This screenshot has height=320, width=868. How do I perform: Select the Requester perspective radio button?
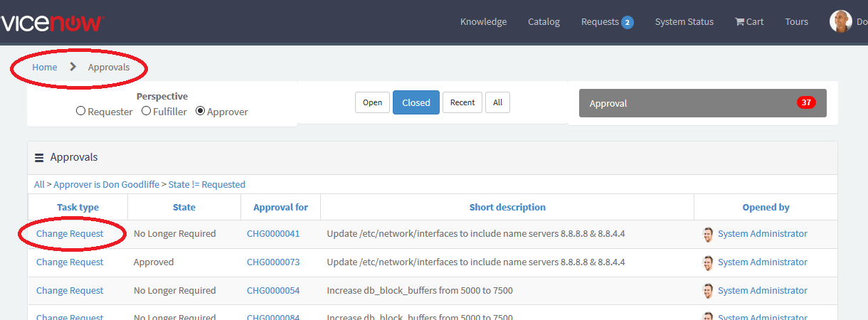click(x=80, y=111)
